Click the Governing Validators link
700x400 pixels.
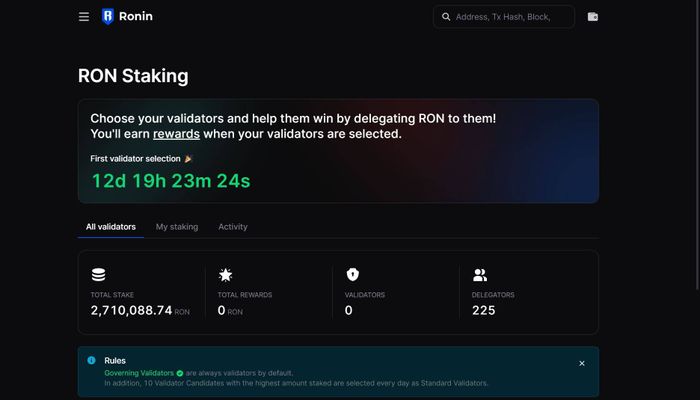pos(139,373)
